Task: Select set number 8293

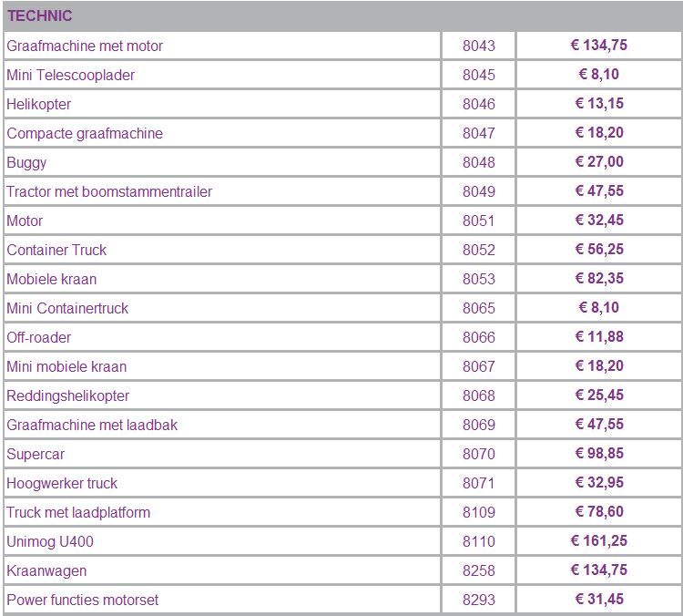Action: pyautogui.click(x=479, y=601)
